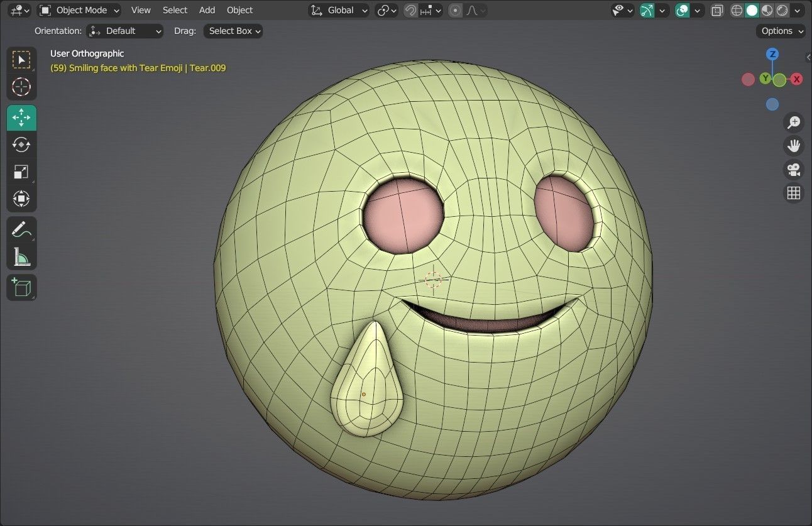
Task: Click the 'User Orthographic' view label
Action: [87, 53]
